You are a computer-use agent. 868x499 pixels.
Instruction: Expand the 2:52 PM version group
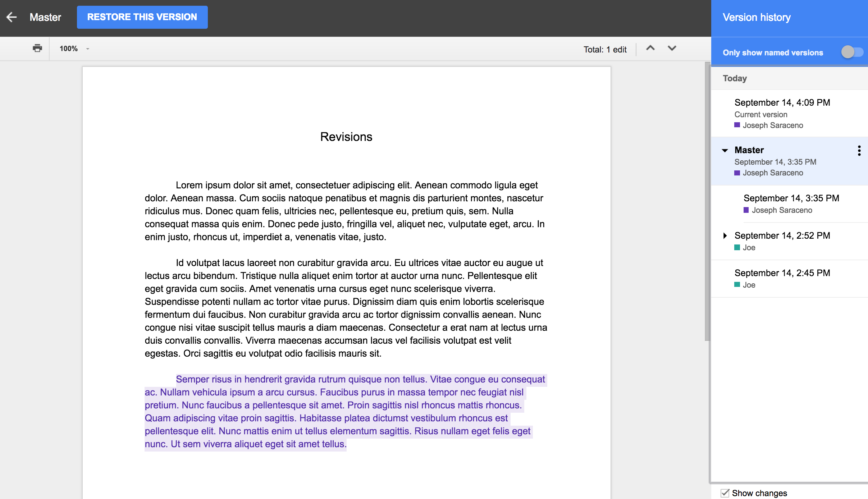(725, 235)
